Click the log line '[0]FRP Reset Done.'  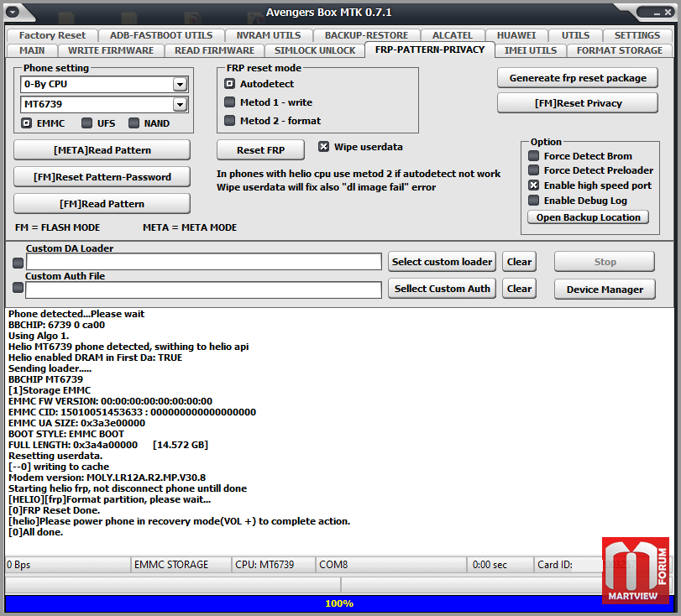(x=55, y=510)
